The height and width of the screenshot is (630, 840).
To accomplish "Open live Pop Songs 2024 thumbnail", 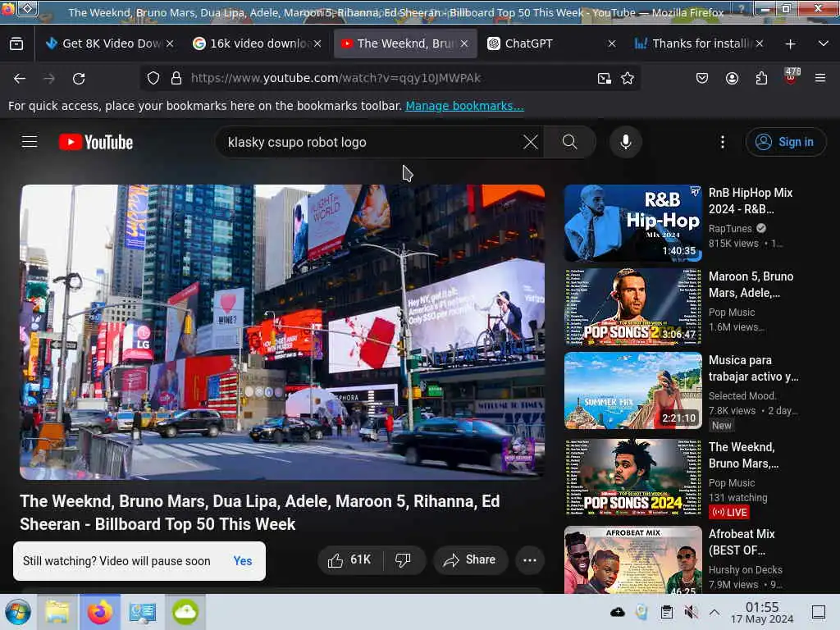I will point(633,477).
